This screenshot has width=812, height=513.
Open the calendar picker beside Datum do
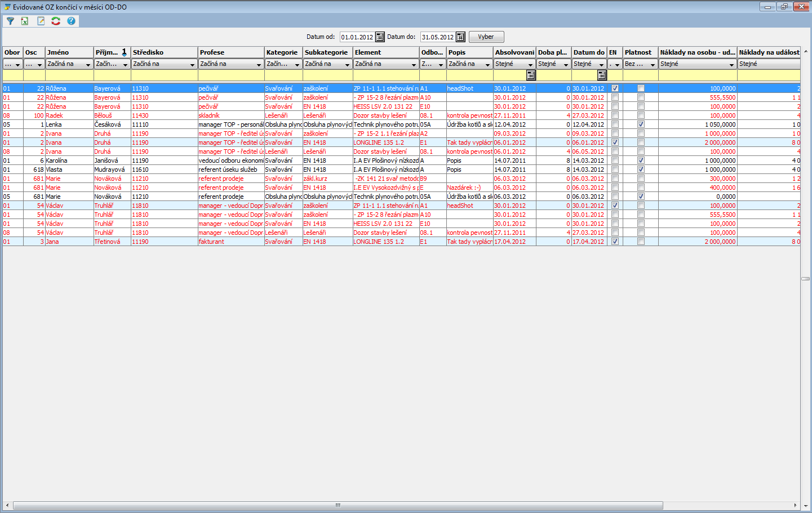[x=460, y=37]
